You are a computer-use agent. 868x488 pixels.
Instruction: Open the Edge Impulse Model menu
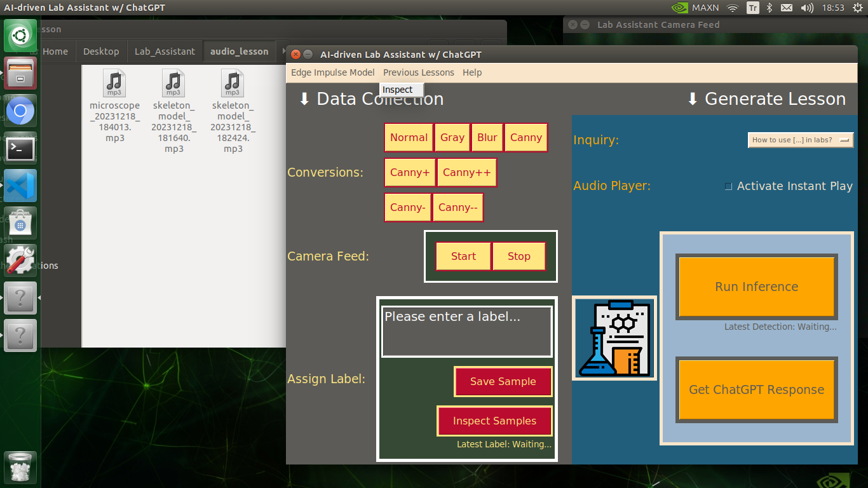click(x=333, y=72)
